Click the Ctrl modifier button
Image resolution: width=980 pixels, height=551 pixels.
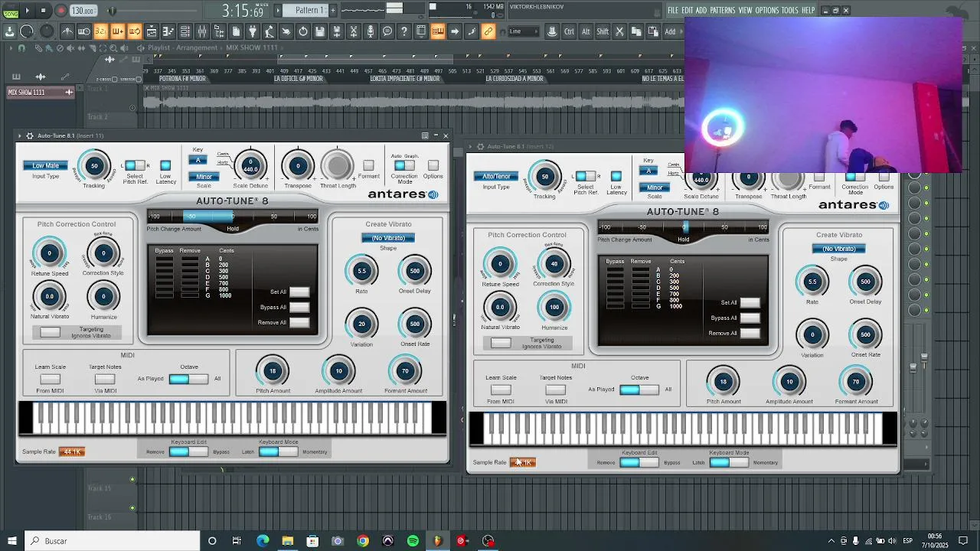tap(569, 31)
